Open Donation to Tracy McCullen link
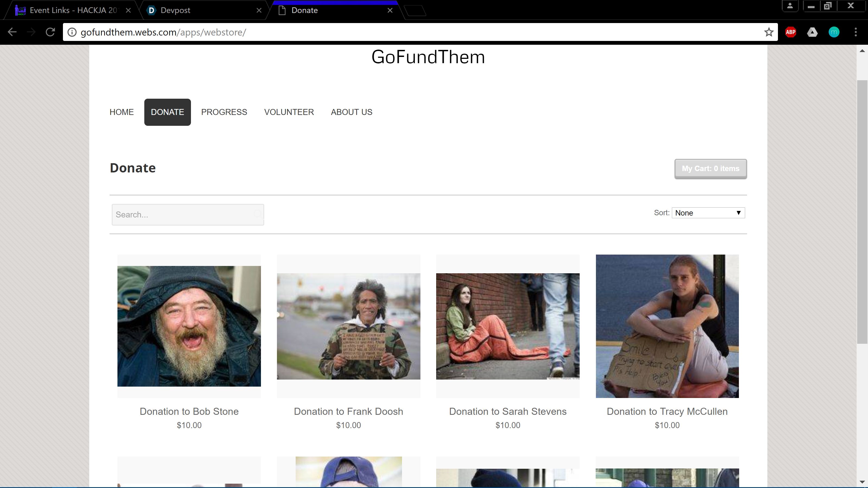Screen dimensions: 868x488 [667, 412]
